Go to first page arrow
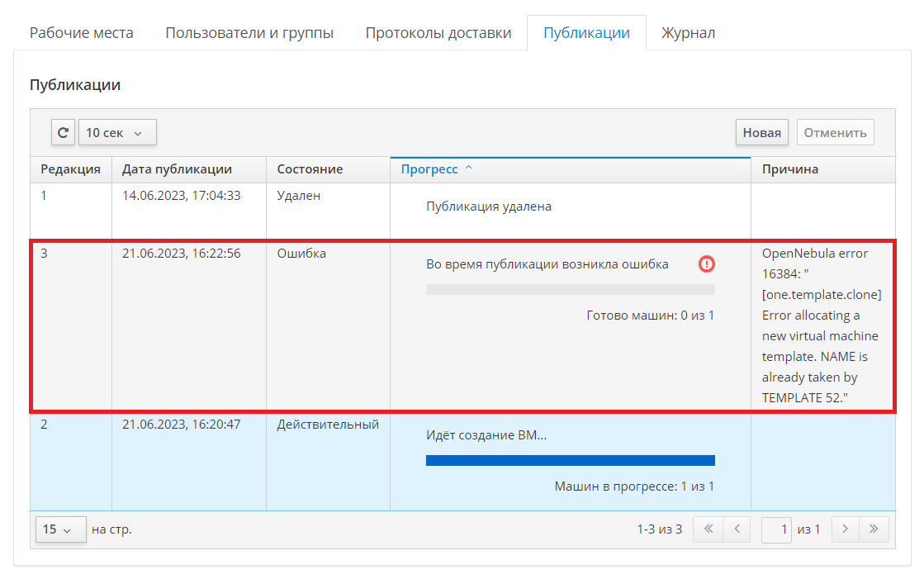 coord(708,529)
